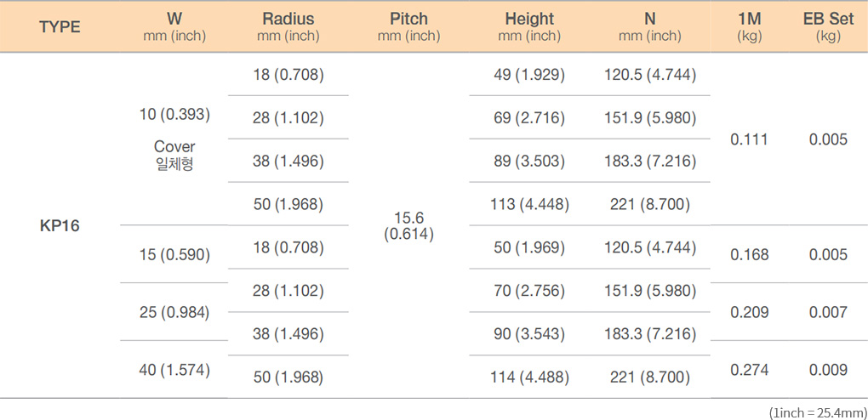Click the 0.274 weight value

750,370
